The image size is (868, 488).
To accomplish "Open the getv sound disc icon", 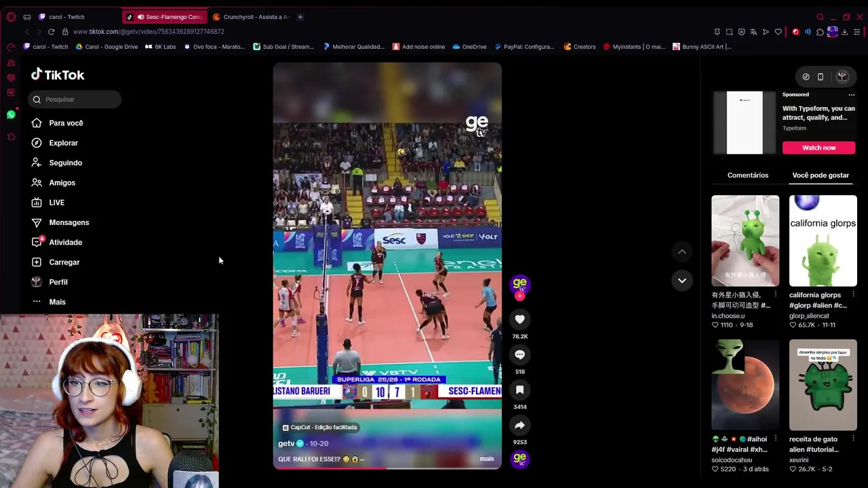I will [x=519, y=459].
